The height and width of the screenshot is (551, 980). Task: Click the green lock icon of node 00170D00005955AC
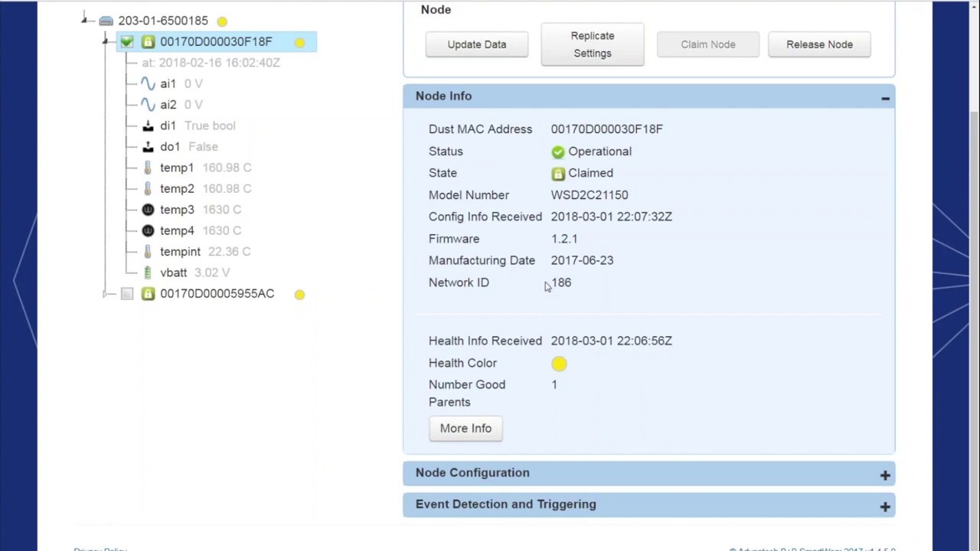148,294
